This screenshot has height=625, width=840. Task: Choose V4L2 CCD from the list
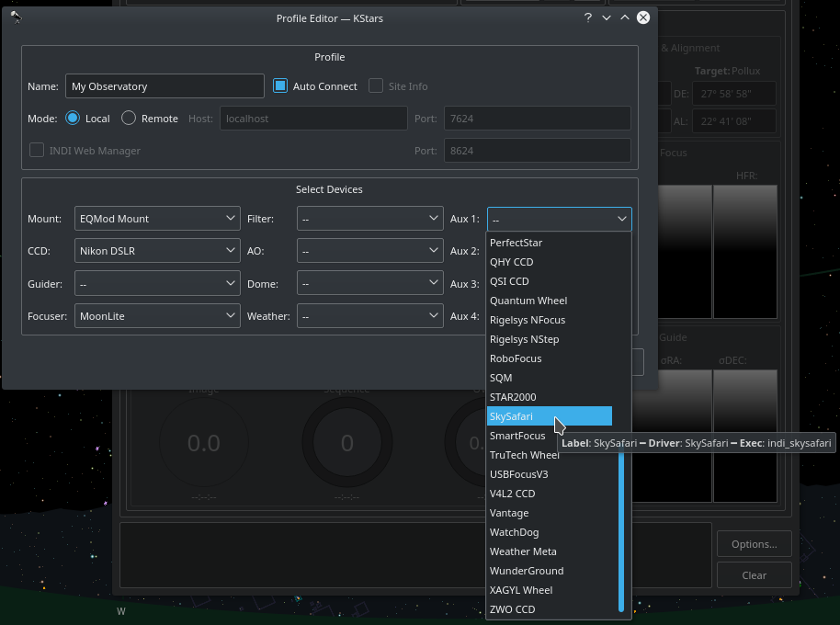coord(549,494)
